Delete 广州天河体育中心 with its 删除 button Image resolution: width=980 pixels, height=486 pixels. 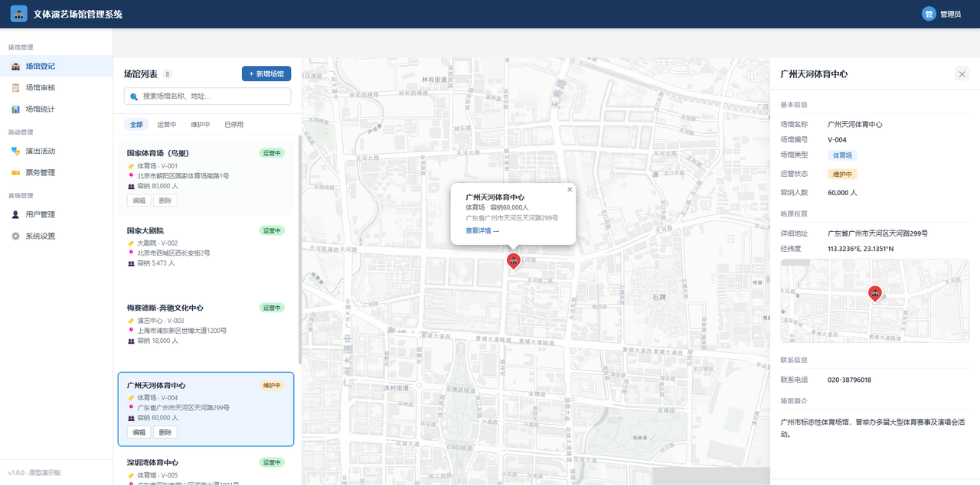click(165, 432)
